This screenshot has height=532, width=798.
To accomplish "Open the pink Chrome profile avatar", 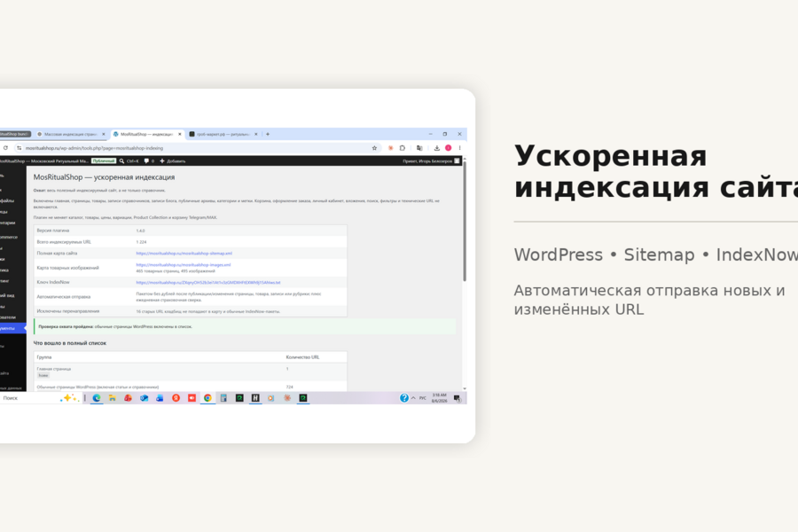I will 449,148.
